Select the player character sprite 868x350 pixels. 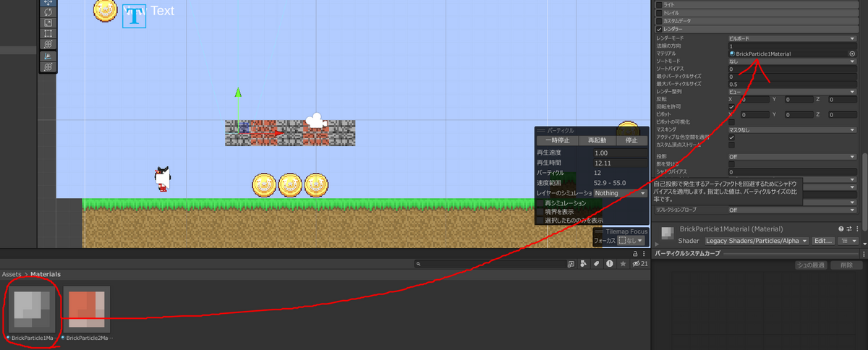163,179
